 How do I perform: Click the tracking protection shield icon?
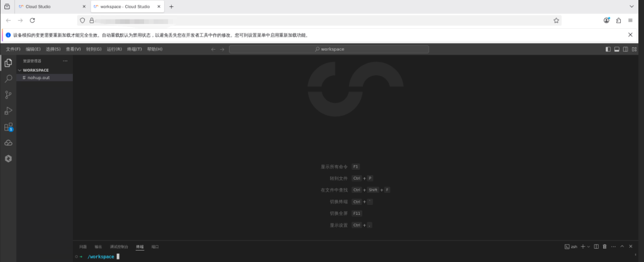82,21
